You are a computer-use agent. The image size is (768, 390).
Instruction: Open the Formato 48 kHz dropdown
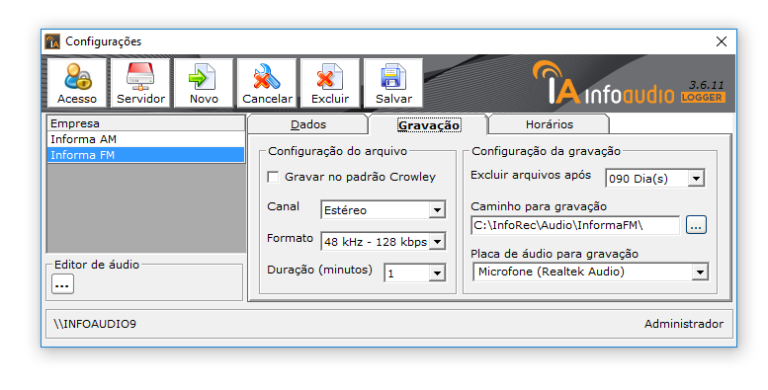pyautogui.click(x=383, y=241)
